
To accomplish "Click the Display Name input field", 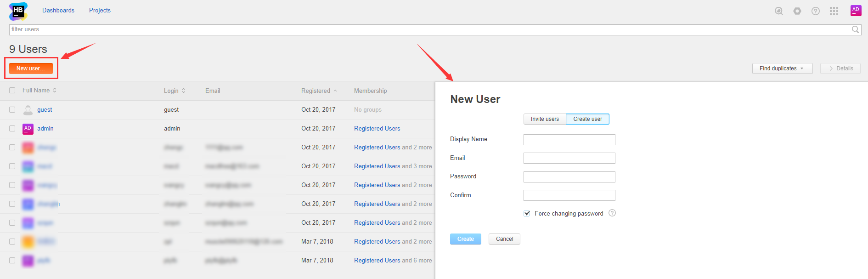I will coord(569,140).
